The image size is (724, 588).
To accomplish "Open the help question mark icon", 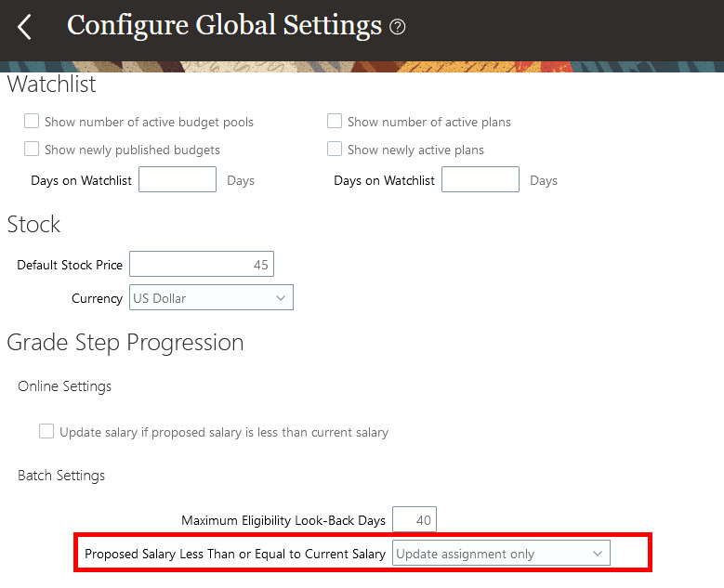I will click(398, 27).
